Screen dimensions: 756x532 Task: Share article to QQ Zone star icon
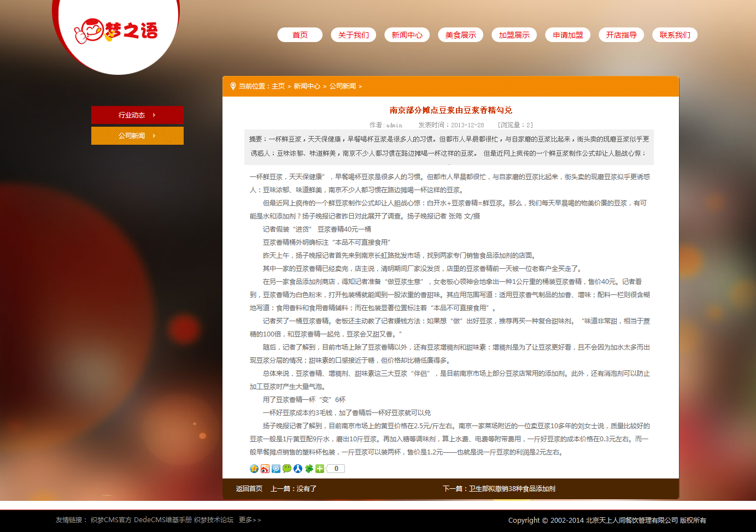[x=254, y=469]
